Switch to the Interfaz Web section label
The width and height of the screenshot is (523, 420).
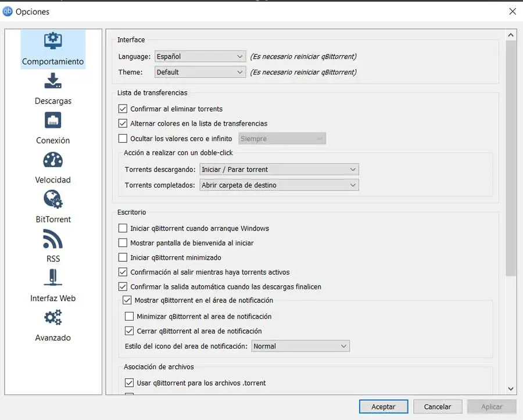tap(53, 299)
